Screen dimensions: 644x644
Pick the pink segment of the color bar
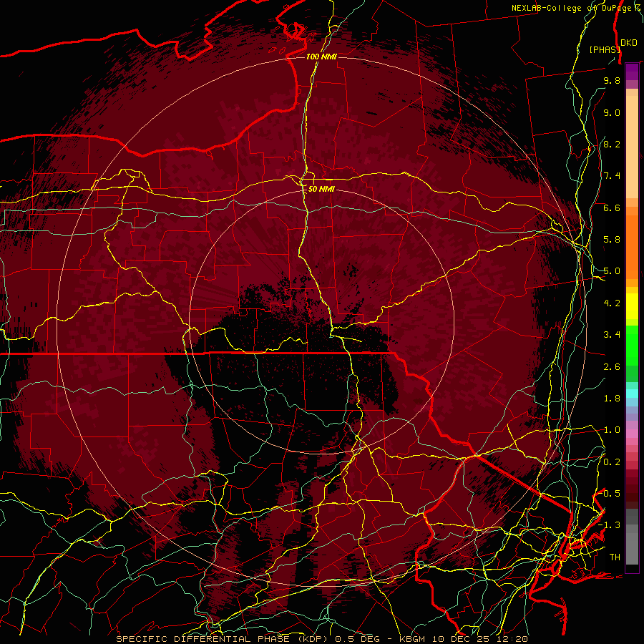tap(632, 434)
